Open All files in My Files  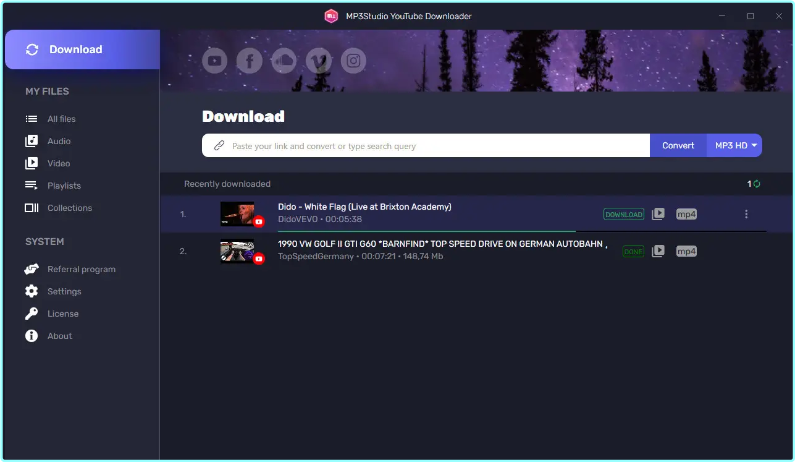tap(61, 119)
